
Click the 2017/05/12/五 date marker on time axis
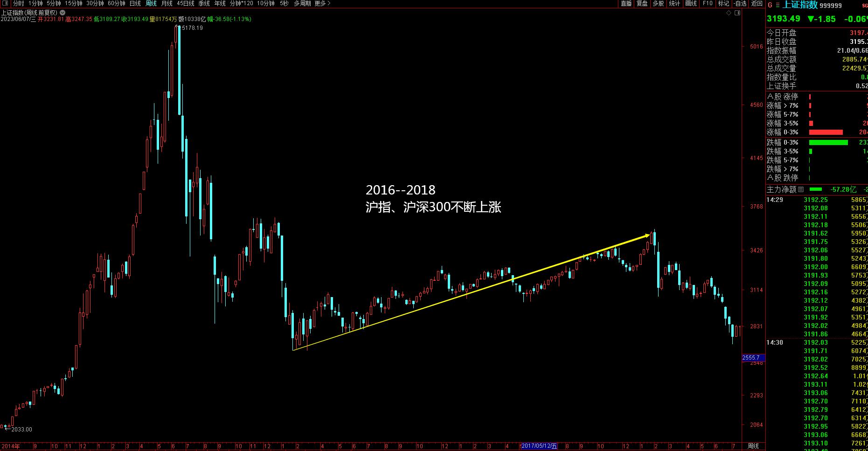(x=539, y=446)
